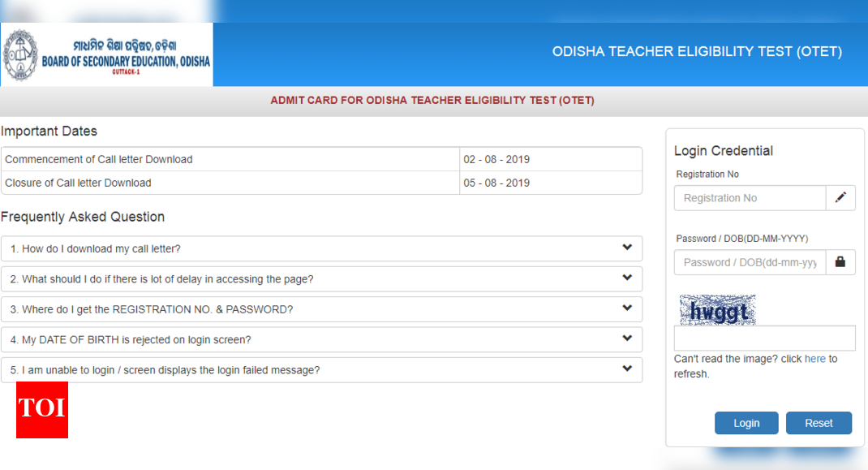The width and height of the screenshot is (868, 470).
Task: Click the Odisha Teacher Eligibility Test header title
Action: pos(697,52)
